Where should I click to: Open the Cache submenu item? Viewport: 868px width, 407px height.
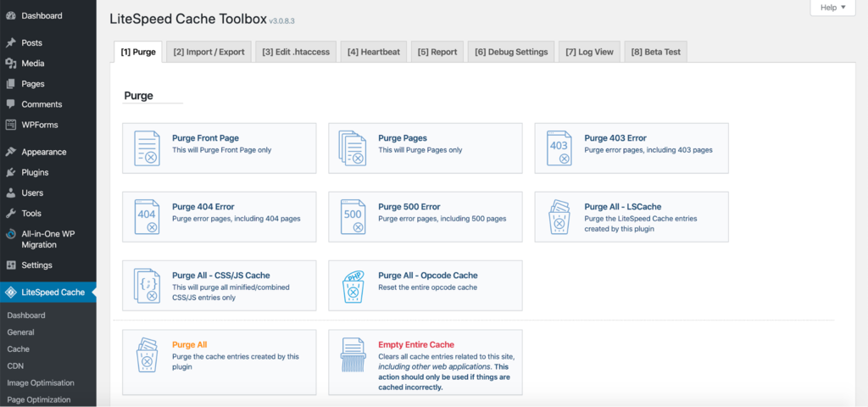pyautogui.click(x=19, y=348)
